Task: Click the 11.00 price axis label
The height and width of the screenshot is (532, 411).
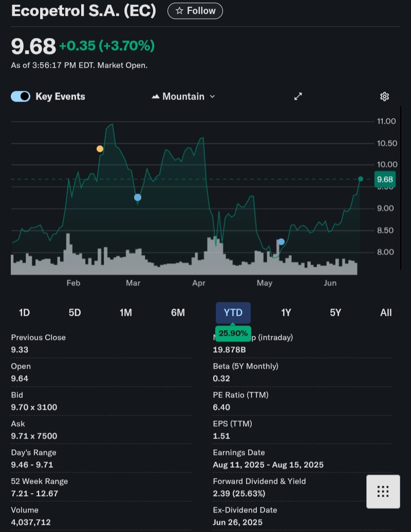Action: tap(386, 122)
